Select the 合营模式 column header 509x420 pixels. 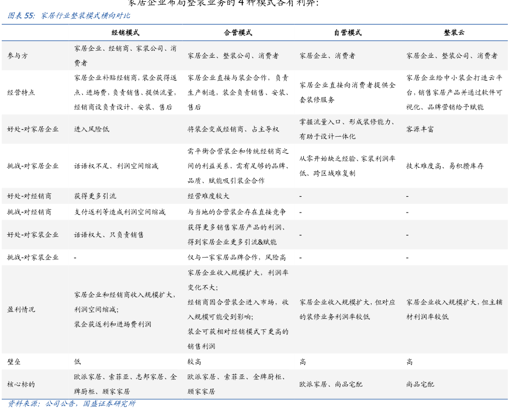238,33
